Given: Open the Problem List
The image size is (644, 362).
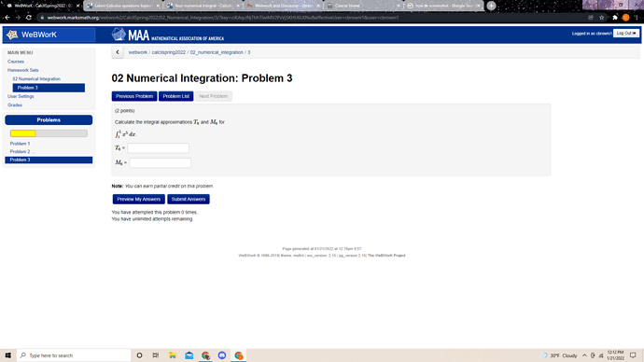Looking at the screenshot, I should pos(175,96).
